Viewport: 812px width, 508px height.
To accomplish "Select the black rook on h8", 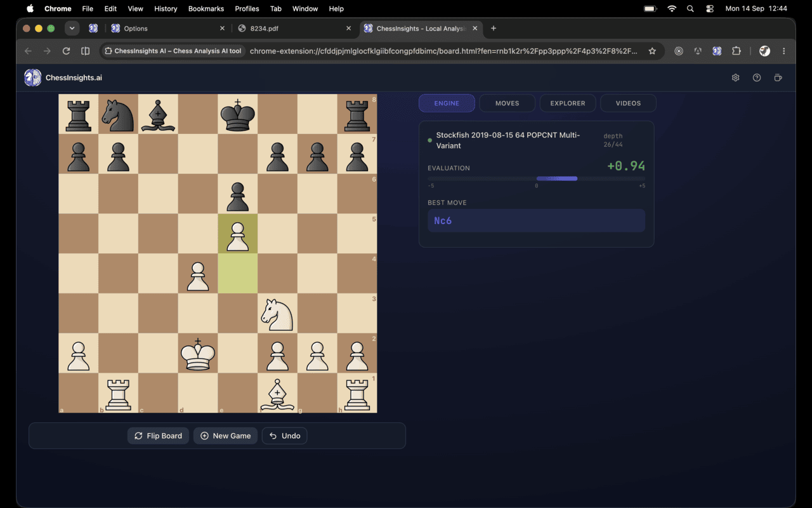I will [x=357, y=114].
